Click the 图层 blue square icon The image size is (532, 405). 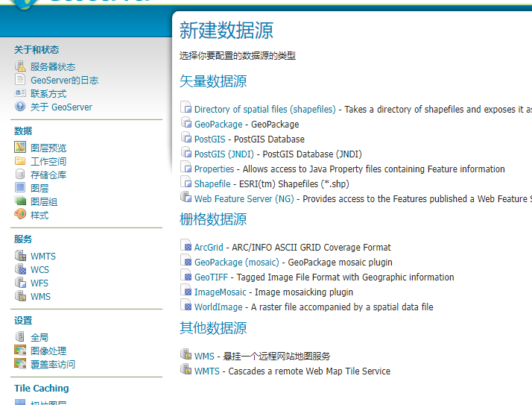point(20,187)
